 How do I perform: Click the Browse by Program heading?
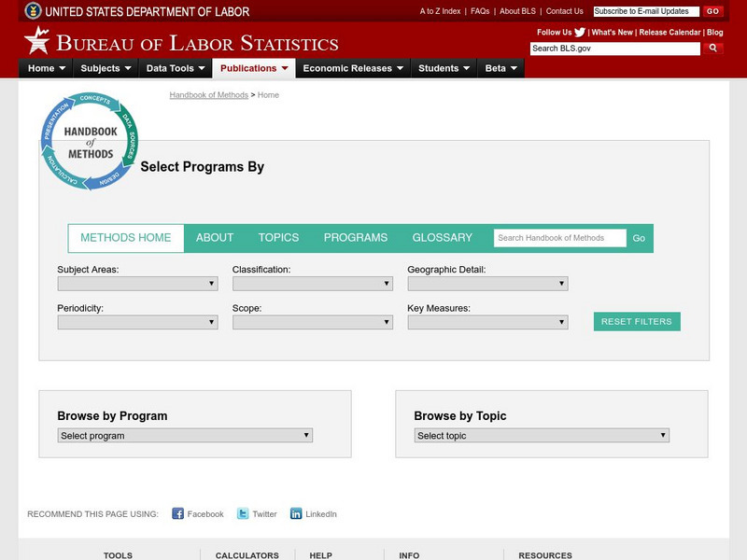pos(112,415)
